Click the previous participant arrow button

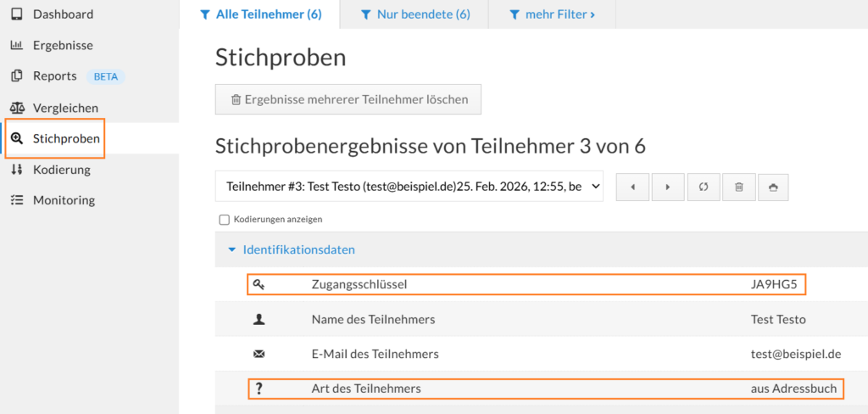coord(633,187)
